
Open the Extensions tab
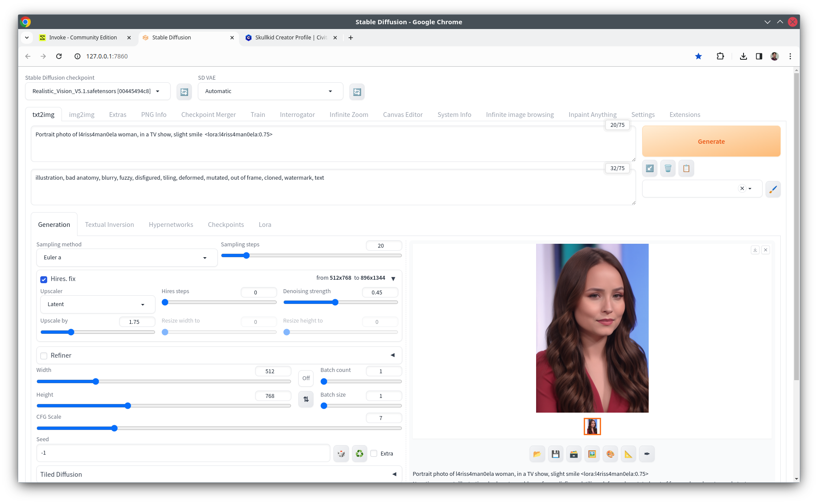(x=685, y=115)
